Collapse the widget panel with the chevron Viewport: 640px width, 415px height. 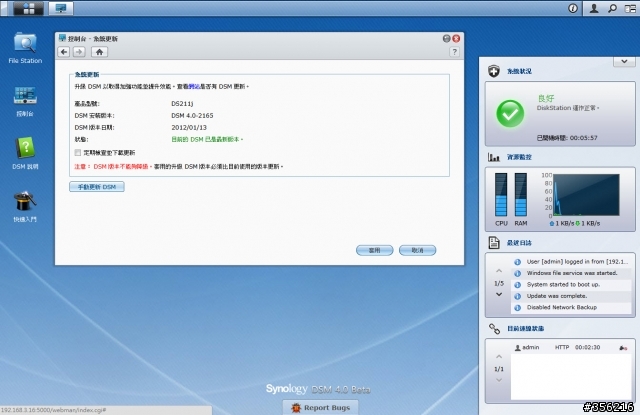coord(624,62)
